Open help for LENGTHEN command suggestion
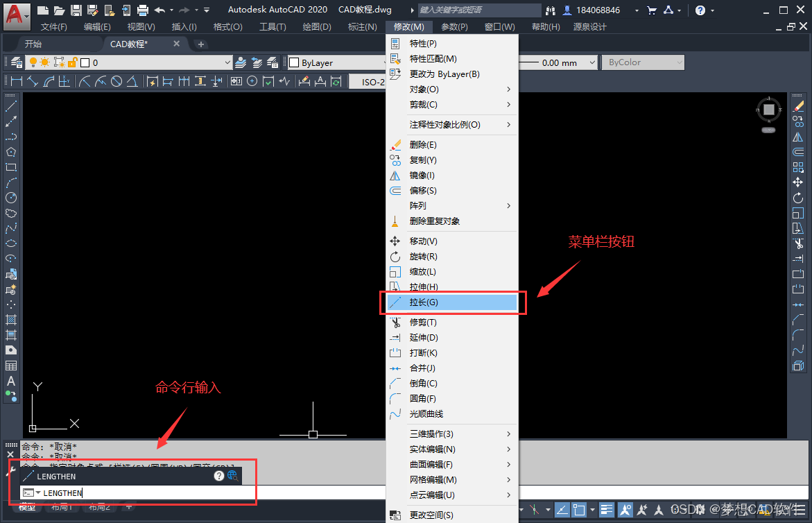Viewport: 812px width, 523px height. (219, 476)
